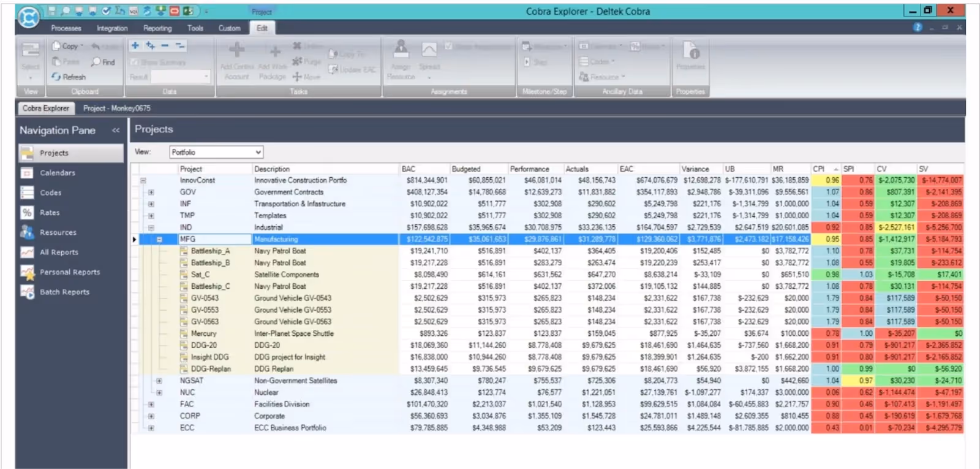Viewport: 980px width, 469px height.
Task: Collapse the MFG portfolio node
Action: pyautogui.click(x=159, y=239)
